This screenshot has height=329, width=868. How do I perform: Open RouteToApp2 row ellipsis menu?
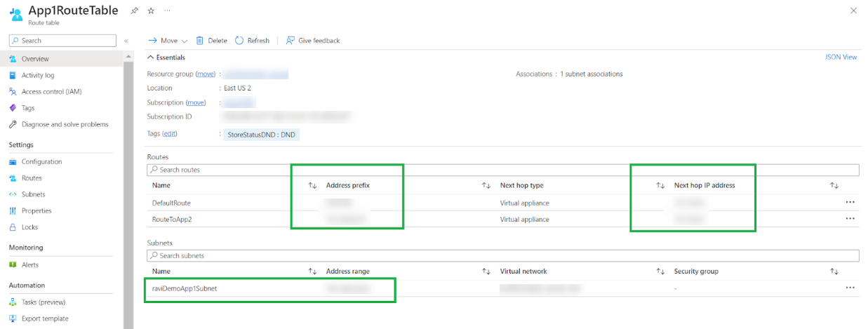tap(850, 219)
